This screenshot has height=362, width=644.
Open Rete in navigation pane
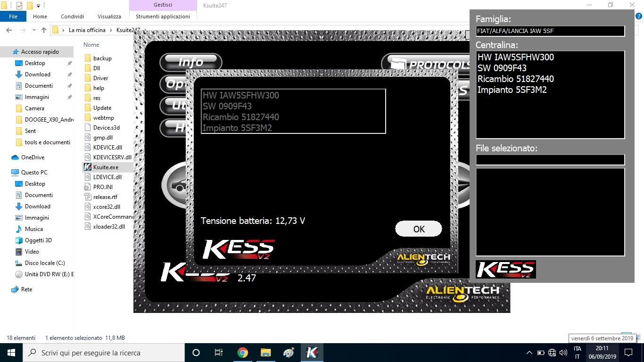(26, 289)
